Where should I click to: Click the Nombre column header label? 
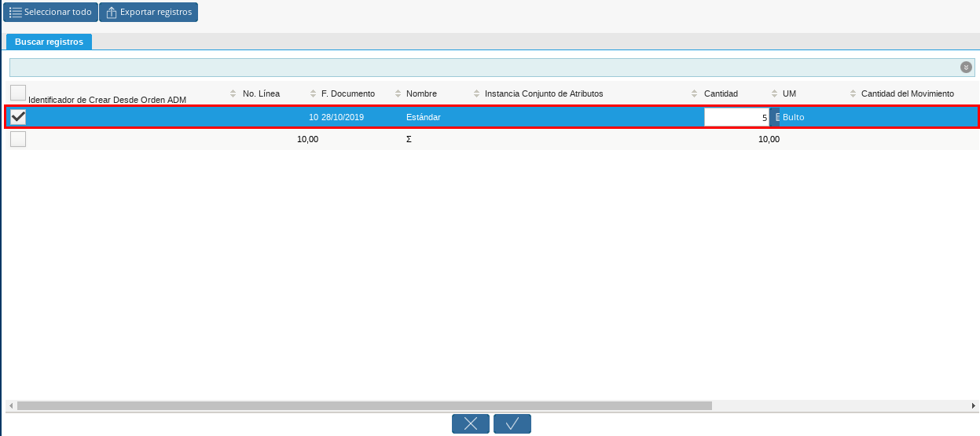tap(421, 93)
